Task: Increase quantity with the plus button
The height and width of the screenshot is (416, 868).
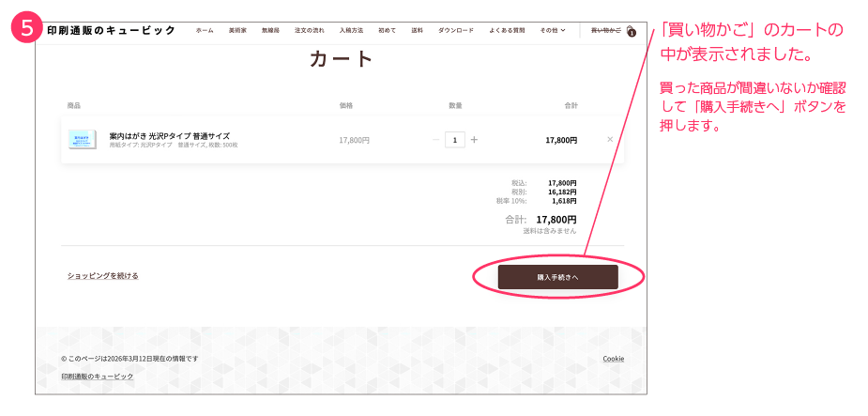Action: (474, 140)
